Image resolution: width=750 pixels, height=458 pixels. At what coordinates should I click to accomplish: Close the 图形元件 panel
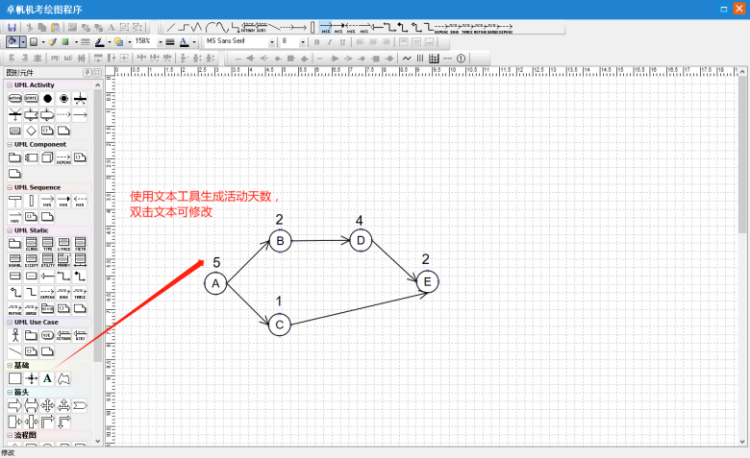[x=96, y=73]
